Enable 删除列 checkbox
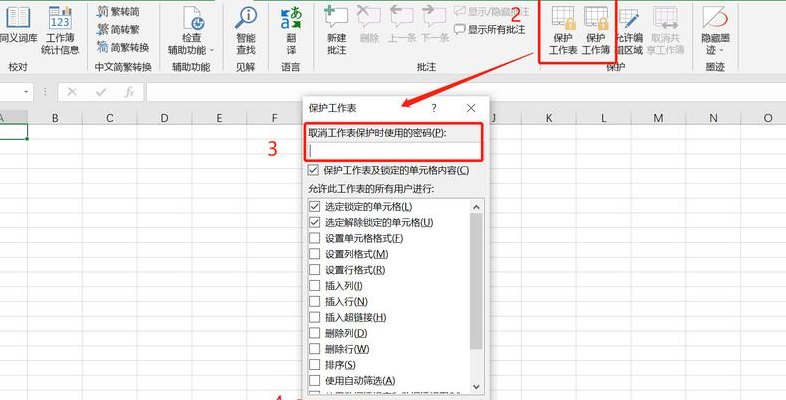The image size is (786, 400). (314, 333)
